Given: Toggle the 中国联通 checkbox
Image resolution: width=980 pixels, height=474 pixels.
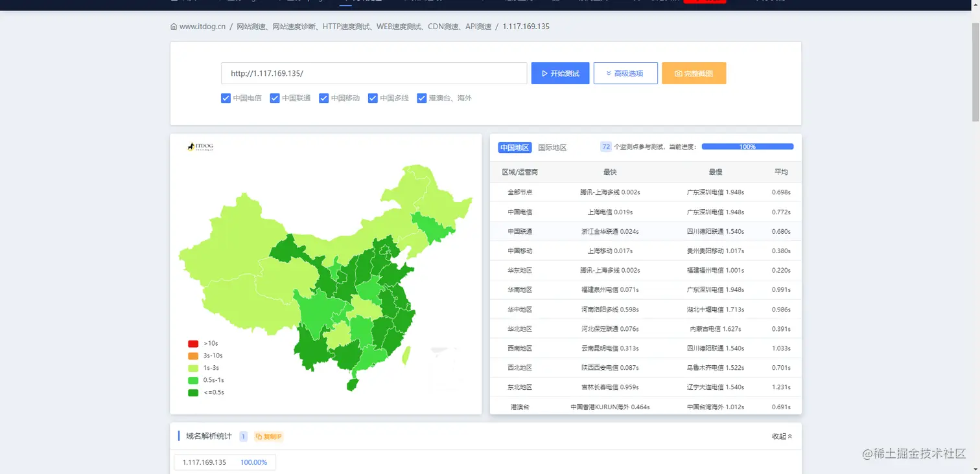Looking at the screenshot, I should (275, 98).
